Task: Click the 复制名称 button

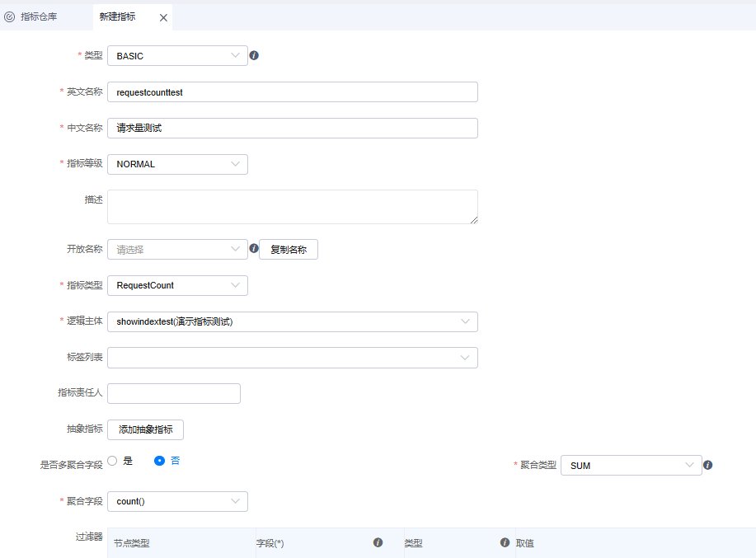Action: (289, 250)
